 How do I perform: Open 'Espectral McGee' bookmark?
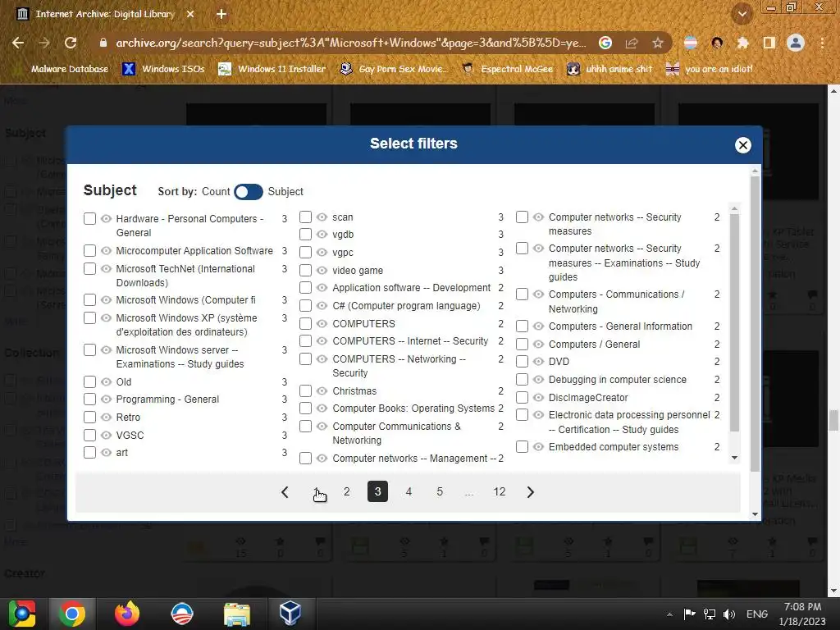pyautogui.click(x=507, y=69)
